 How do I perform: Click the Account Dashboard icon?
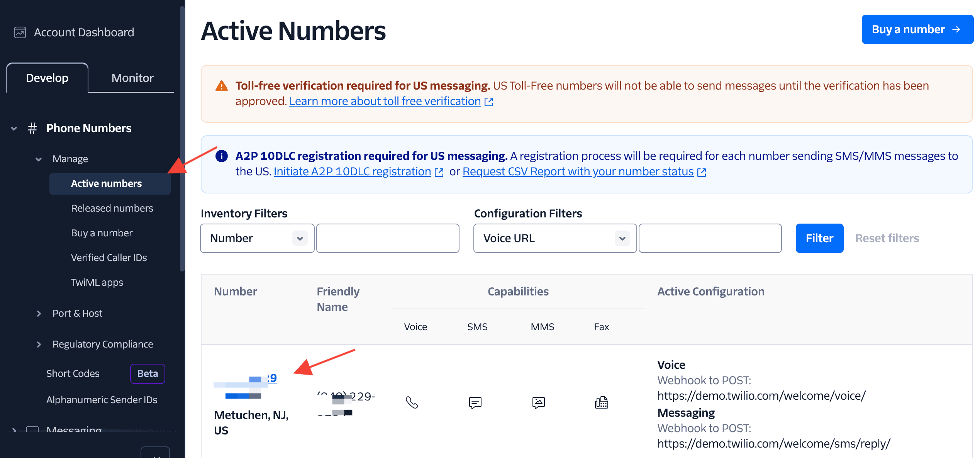tap(20, 32)
